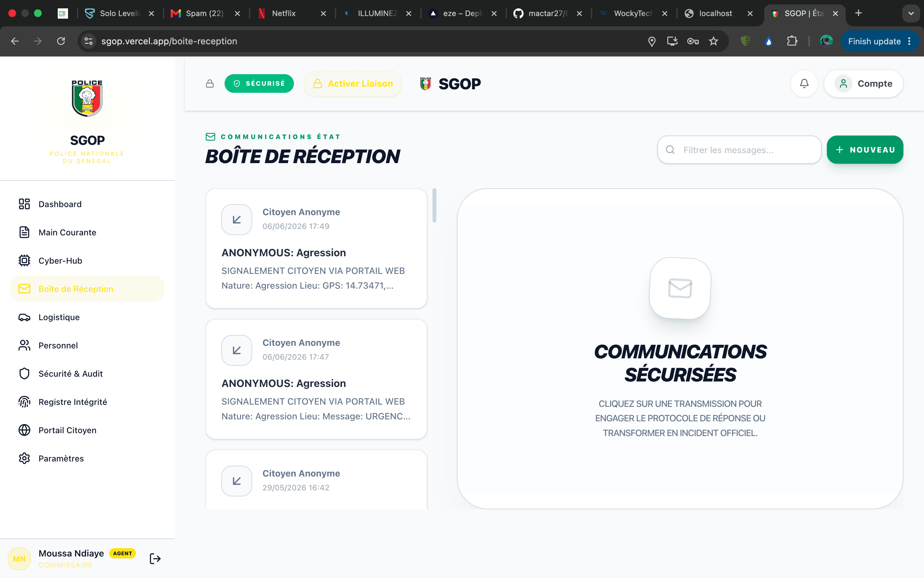The height and width of the screenshot is (578, 924).
Task: Click the blue droplet extension icon
Action: pos(769,41)
